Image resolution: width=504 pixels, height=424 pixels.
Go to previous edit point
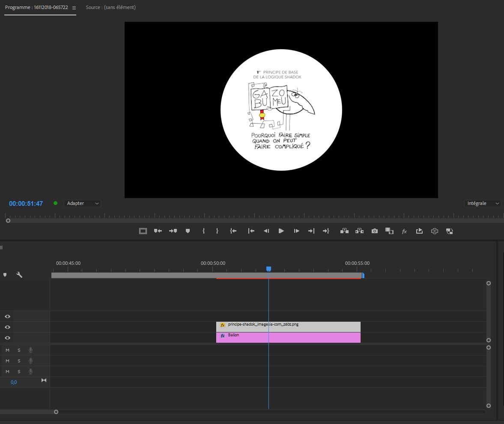[x=251, y=231]
